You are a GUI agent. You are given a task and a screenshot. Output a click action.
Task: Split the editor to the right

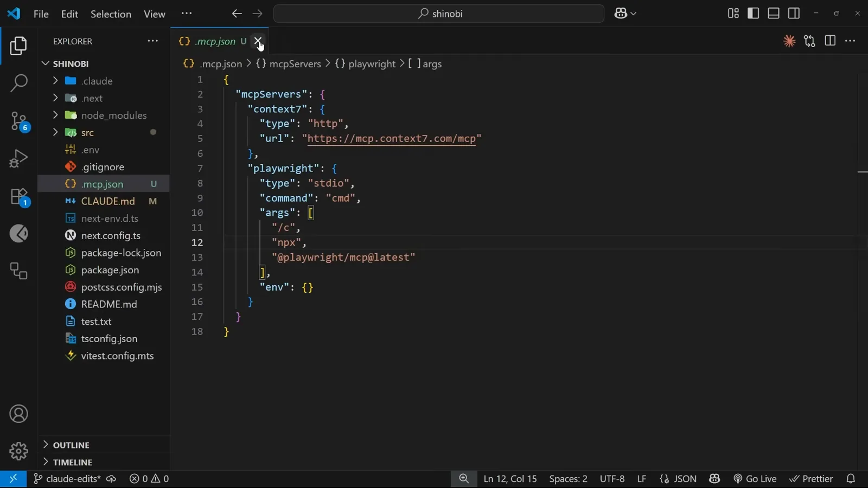(x=830, y=41)
